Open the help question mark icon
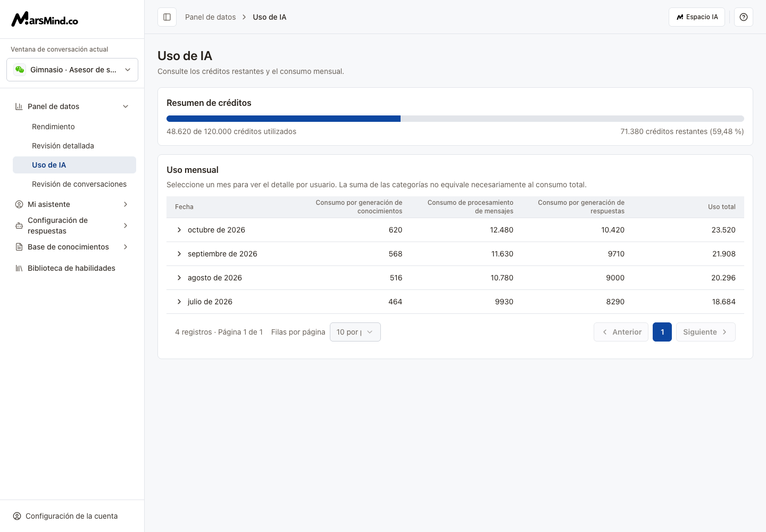This screenshot has width=766, height=532. (x=744, y=17)
